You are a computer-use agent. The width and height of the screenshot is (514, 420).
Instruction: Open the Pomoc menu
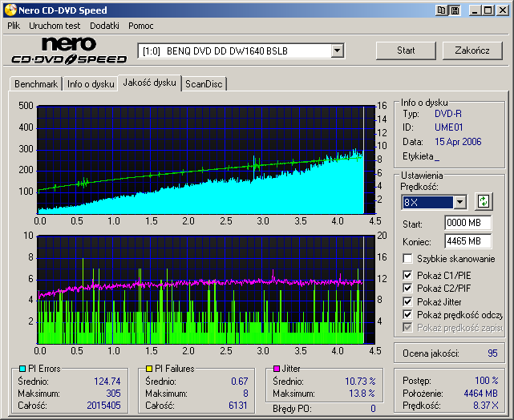(x=141, y=26)
